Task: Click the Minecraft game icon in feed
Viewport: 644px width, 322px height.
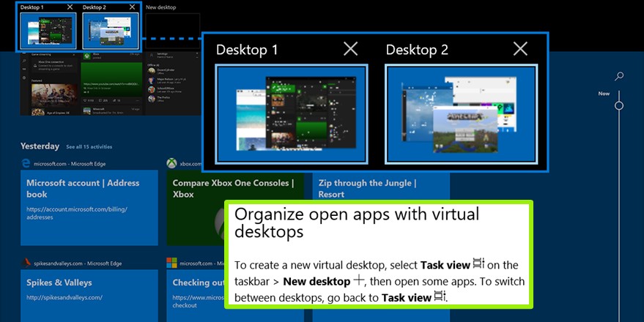Action: [87, 111]
